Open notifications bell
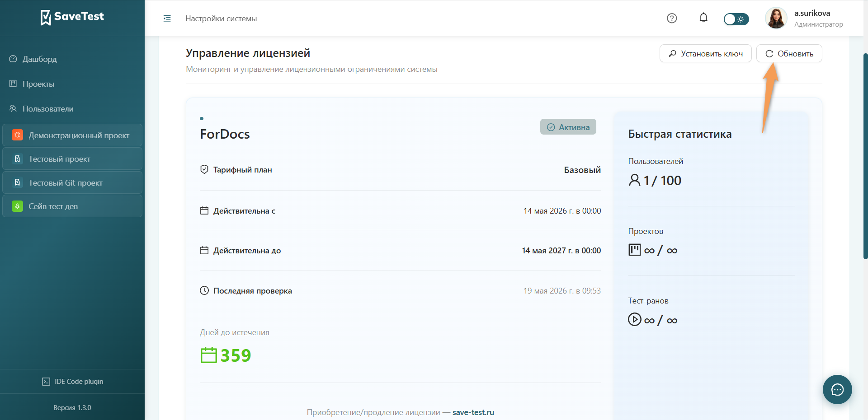 point(703,18)
